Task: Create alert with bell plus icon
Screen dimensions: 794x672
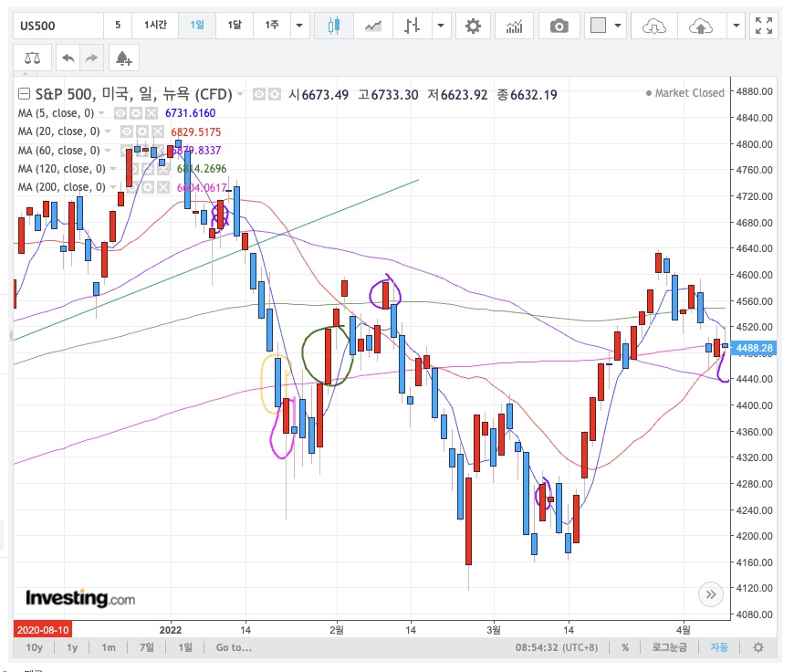Action: tap(123, 58)
